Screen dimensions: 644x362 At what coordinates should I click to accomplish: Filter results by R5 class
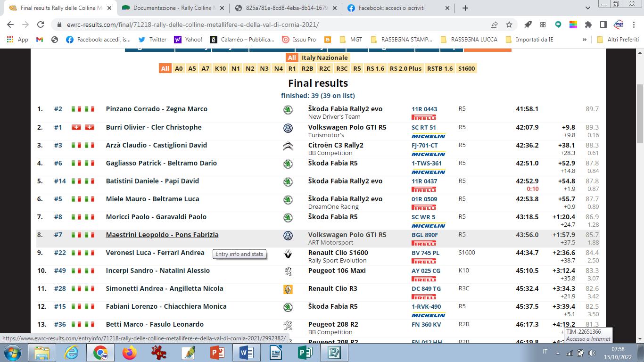tap(357, 68)
